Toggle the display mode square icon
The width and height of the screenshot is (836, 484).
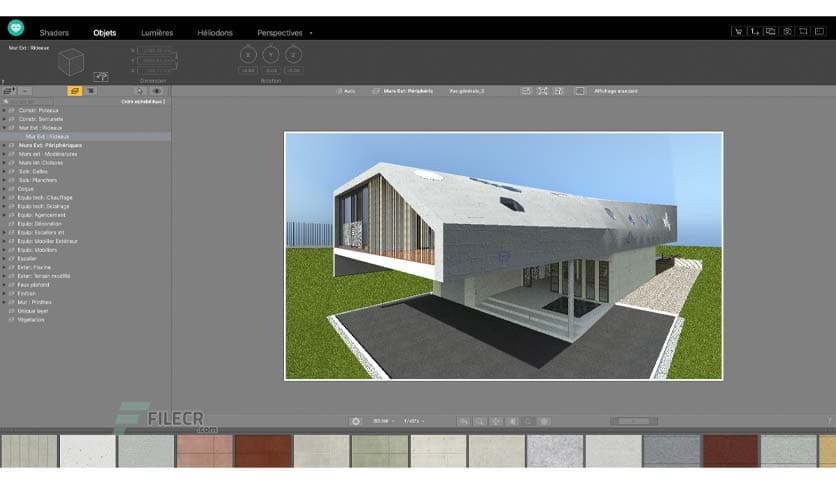pyautogui.click(x=579, y=91)
